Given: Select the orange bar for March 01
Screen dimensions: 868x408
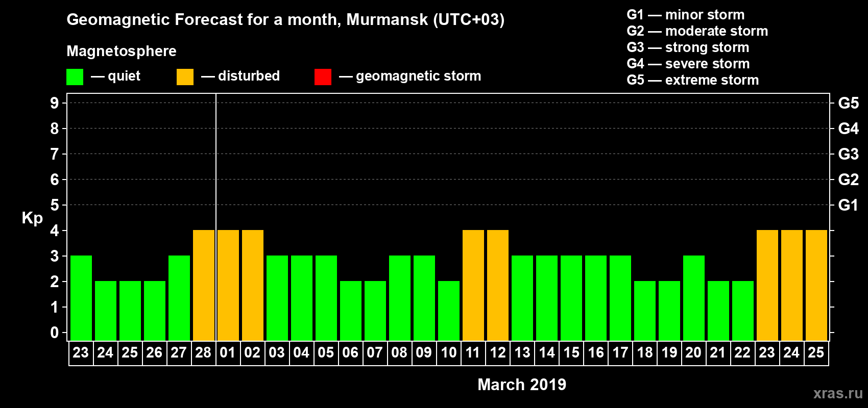Looking at the screenshot, I should point(228,285).
